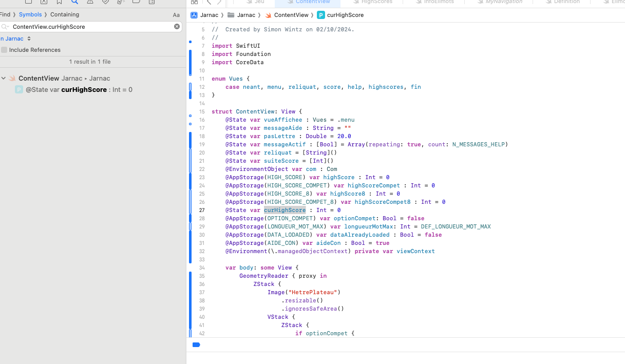Click 'vueAffichee' variable on line 16
Screen dimensions: 625x364
[x=283, y=120]
